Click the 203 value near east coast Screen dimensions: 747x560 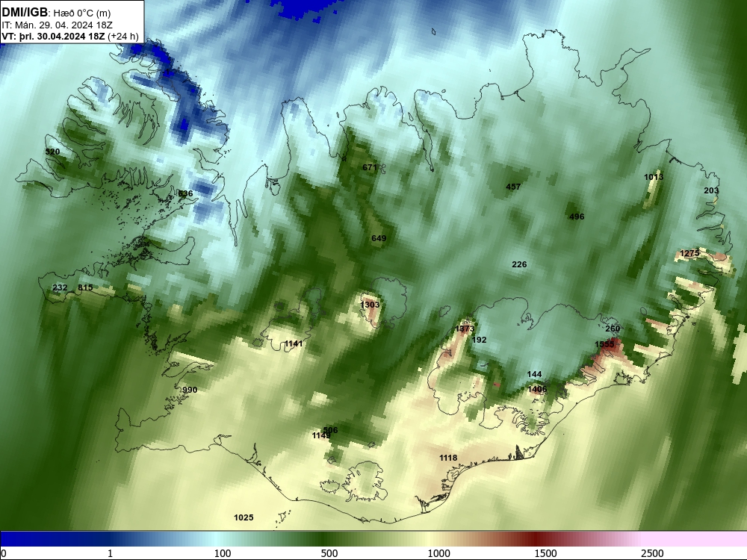pos(711,190)
